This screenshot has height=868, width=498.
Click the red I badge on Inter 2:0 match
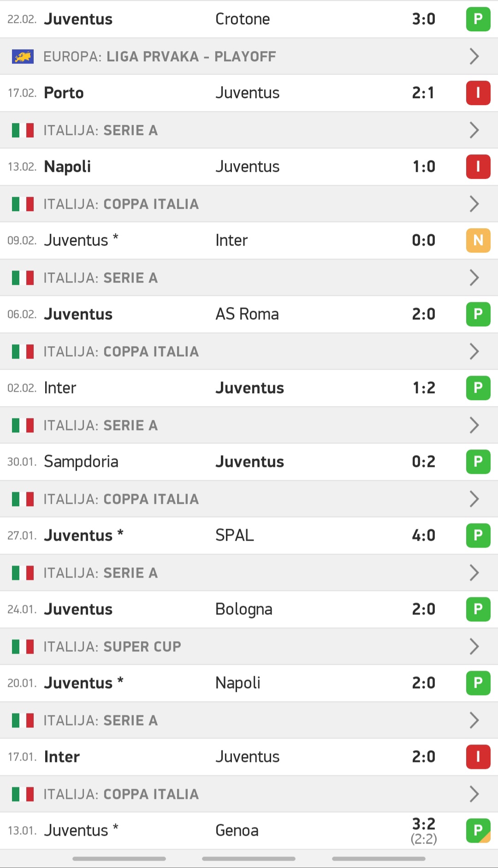[478, 757]
